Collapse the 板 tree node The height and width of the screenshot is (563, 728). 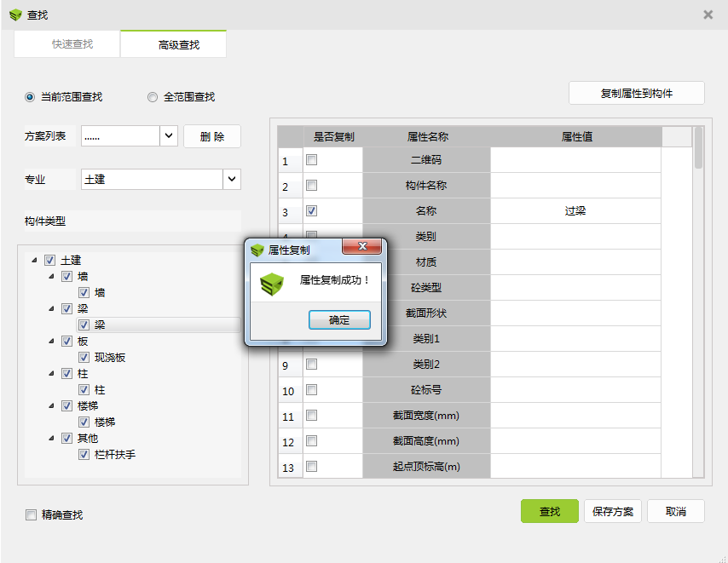click(x=51, y=342)
